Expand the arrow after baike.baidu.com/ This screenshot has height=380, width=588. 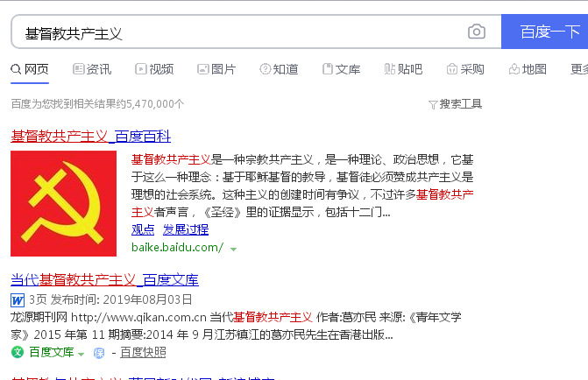(x=233, y=250)
